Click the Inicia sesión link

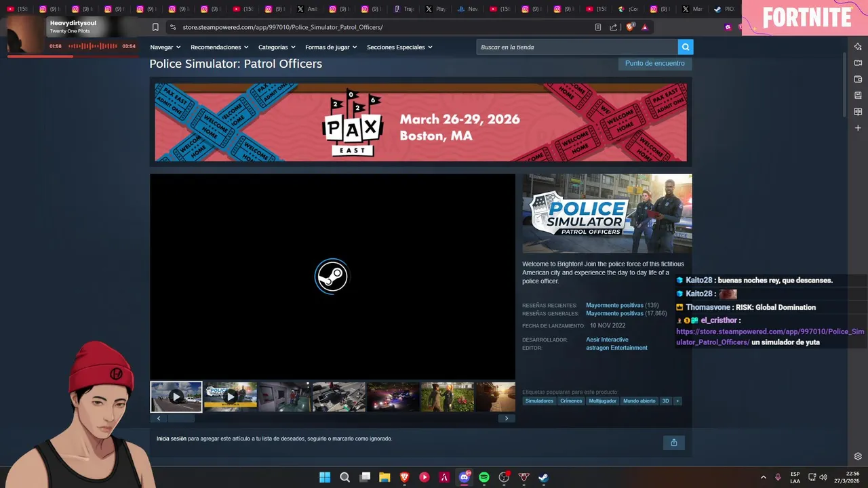pos(172,439)
